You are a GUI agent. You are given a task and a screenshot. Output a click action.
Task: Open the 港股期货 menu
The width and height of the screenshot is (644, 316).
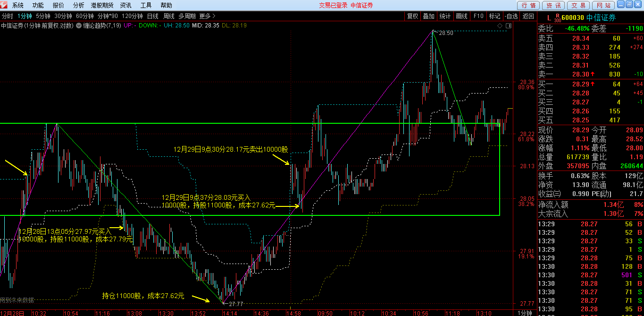pyautogui.click(x=102, y=5)
